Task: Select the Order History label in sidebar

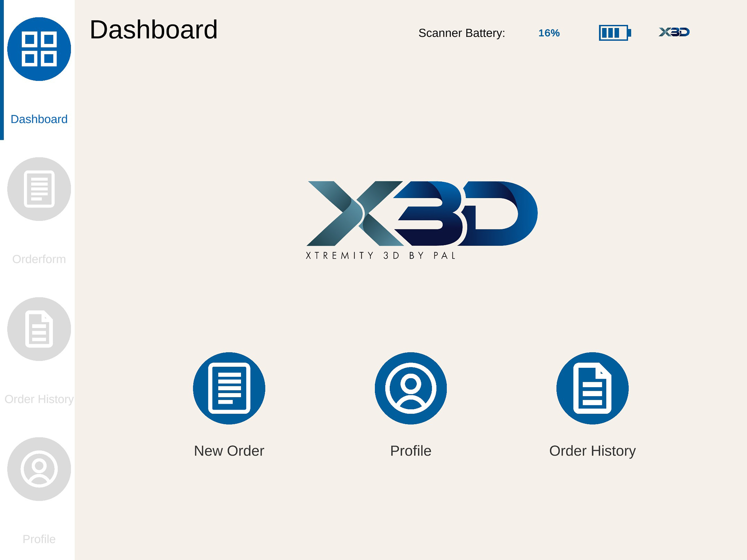Action: coord(39,399)
